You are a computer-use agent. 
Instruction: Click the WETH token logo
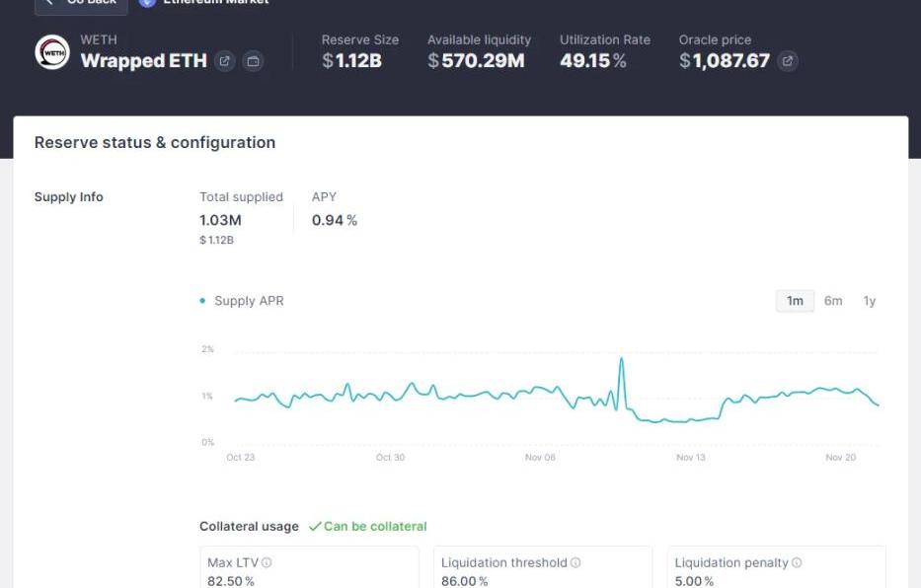point(52,52)
